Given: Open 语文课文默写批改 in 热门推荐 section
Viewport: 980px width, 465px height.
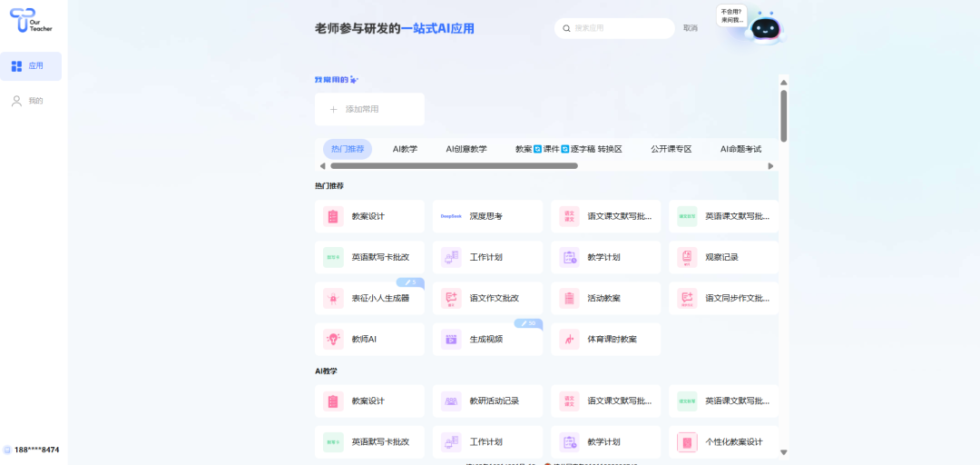Looking at the screenshot, I should (605, 216).
